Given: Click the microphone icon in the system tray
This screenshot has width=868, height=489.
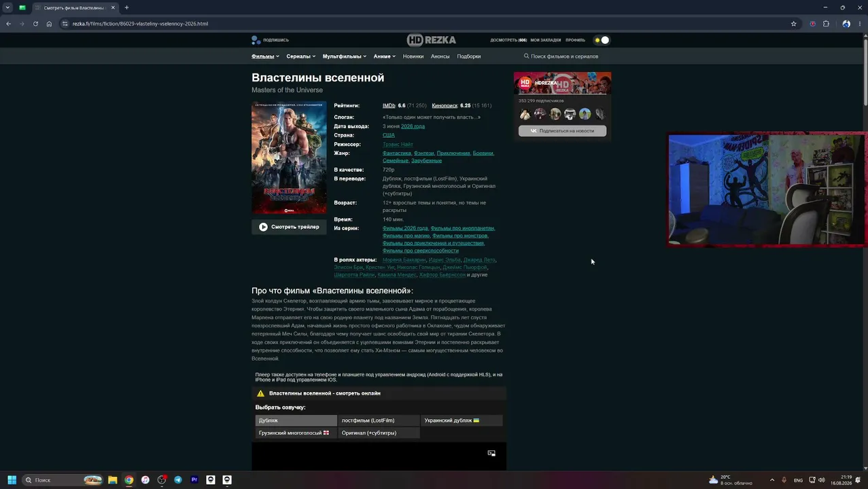Looking at the screenshot, I should [784, 480].
